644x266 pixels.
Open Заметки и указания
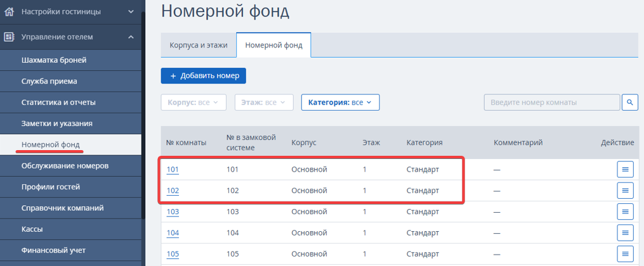[70, 123]
